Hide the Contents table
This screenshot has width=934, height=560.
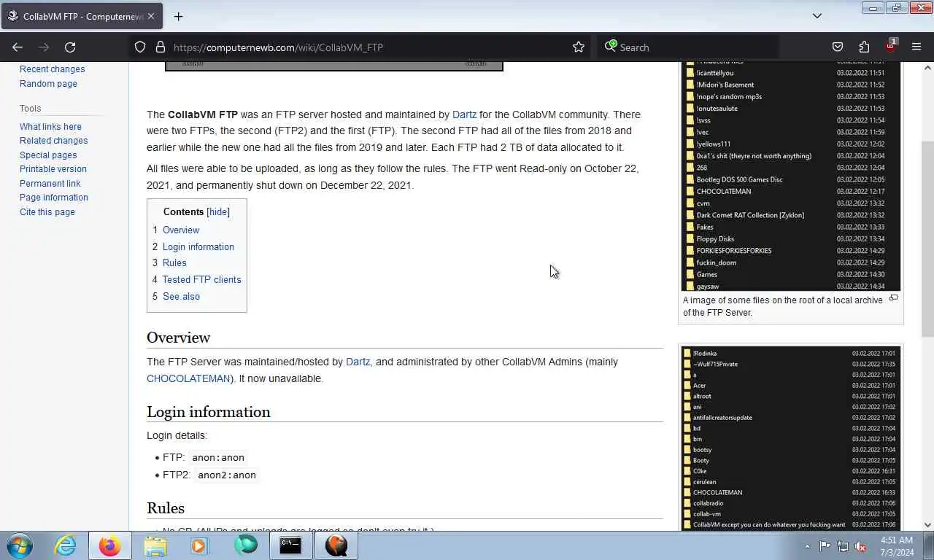(218, 212)
